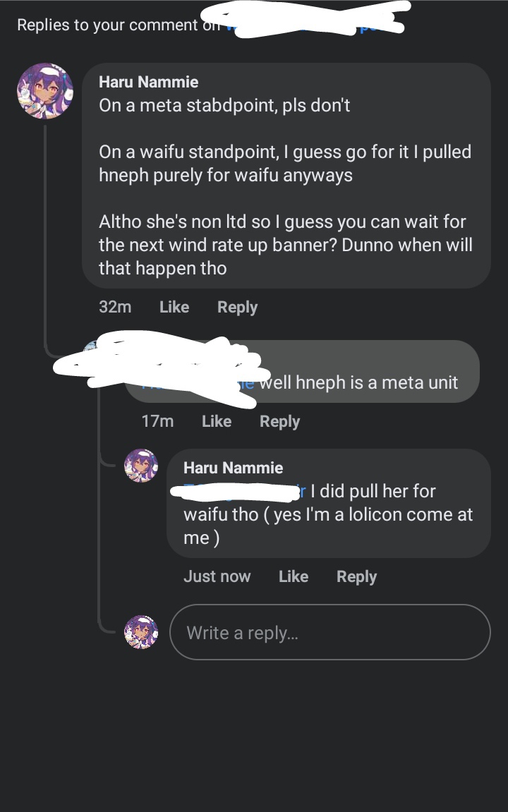Image resolution: width=508 pixels, height=812 pixels.
Task: Like the "hneph is a meta unit" comment
Action: click(217, 421)
